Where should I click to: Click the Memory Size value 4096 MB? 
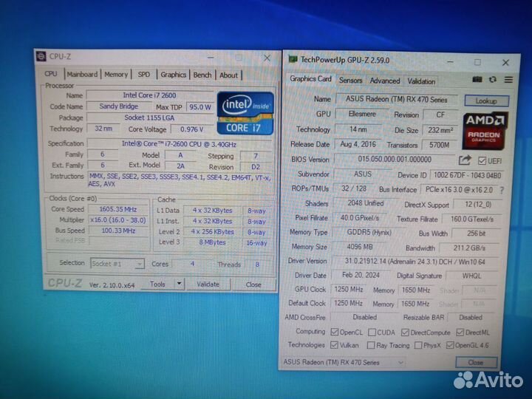click(x=360, y=247)
